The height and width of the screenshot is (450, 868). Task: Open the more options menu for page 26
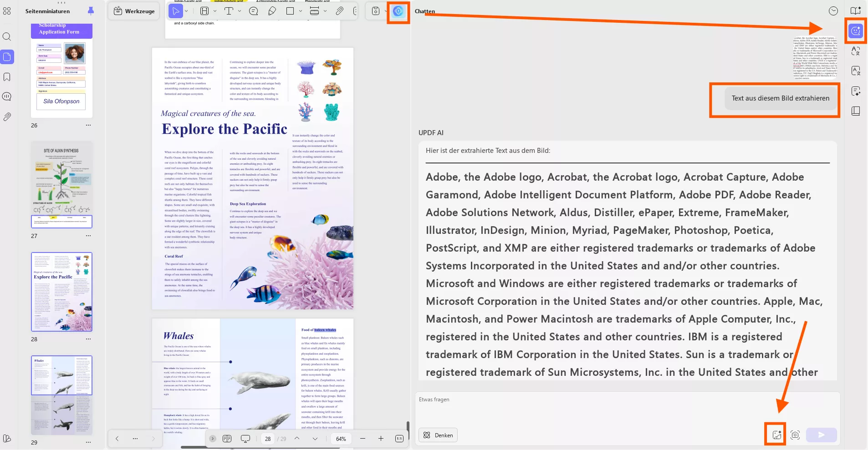click(x=88, y=125)
